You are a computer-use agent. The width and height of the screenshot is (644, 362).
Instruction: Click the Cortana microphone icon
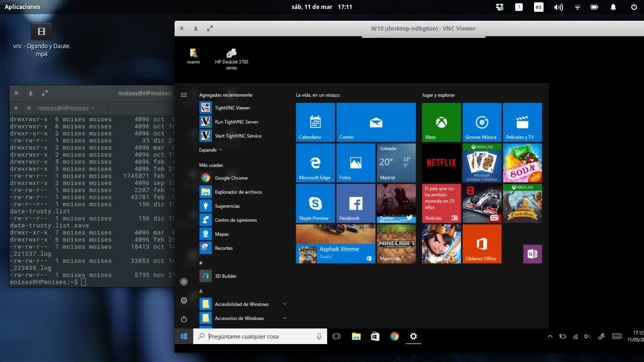319,337
